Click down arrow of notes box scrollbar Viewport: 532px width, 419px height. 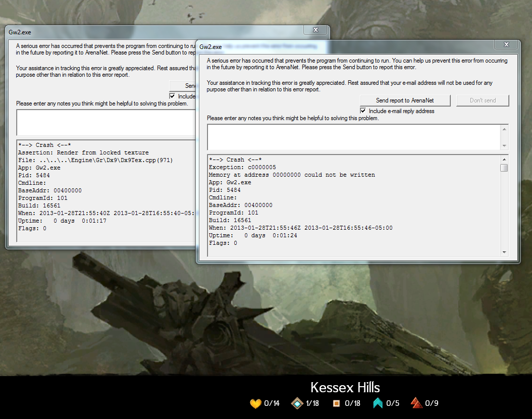tap(505, 146)
